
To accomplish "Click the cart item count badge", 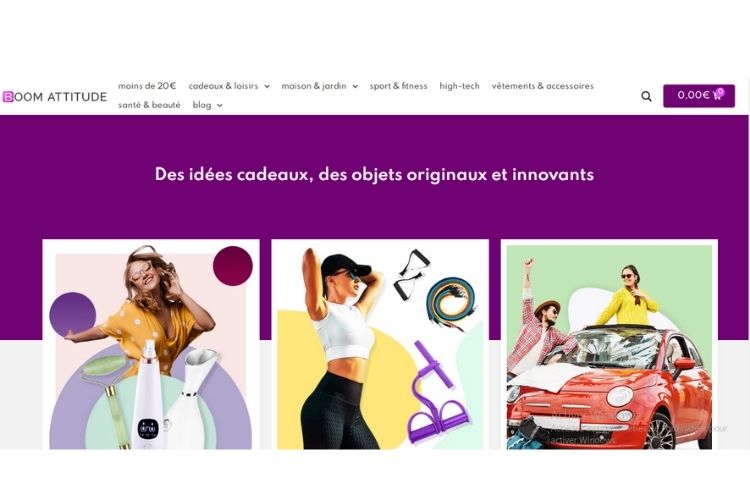I will tap(721, 91).
